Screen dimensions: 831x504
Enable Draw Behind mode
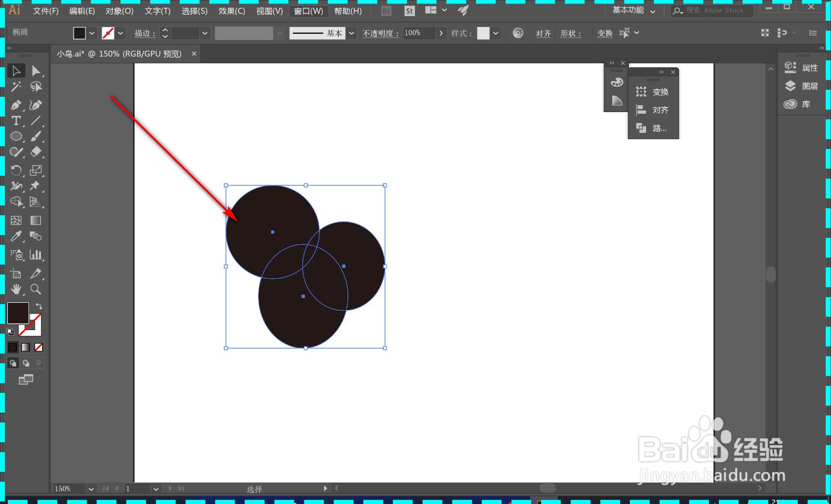point(25,363)
